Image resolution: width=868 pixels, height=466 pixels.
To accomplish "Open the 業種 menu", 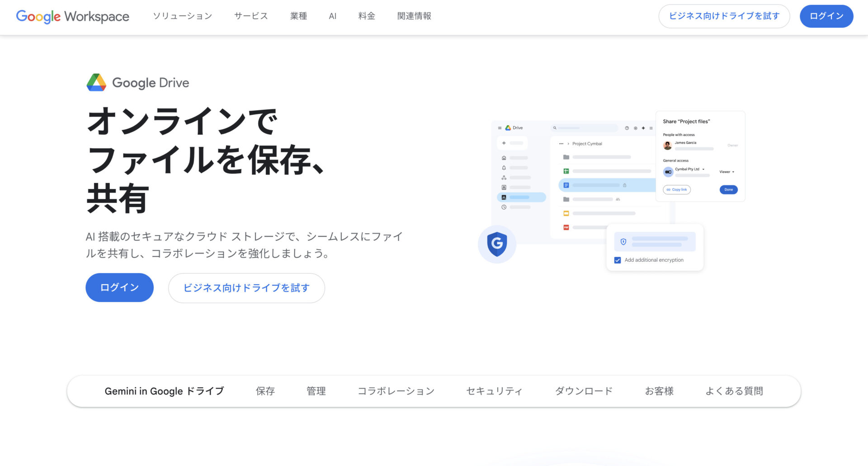I will pyautogui.click(x=299, y=16).
